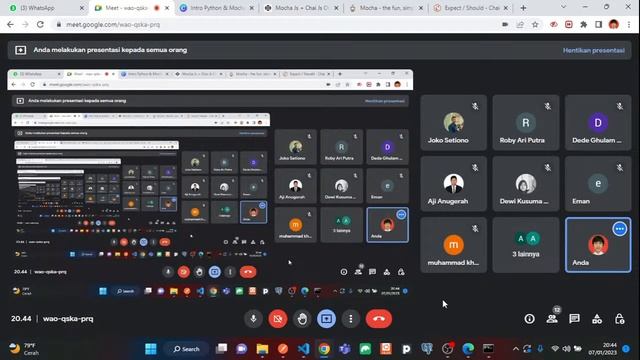Open Chat app icon on taskbar

coord(242,349)
